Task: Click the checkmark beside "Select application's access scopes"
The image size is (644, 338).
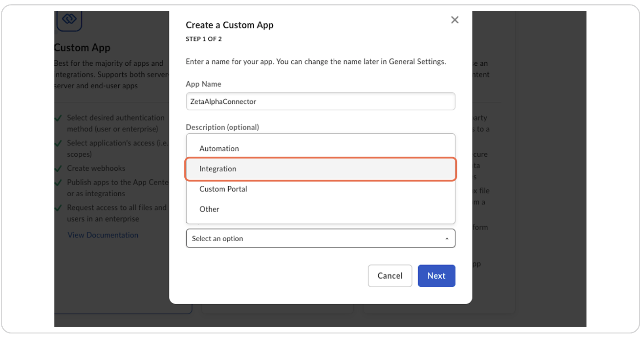Action: (x=59, y=143)
